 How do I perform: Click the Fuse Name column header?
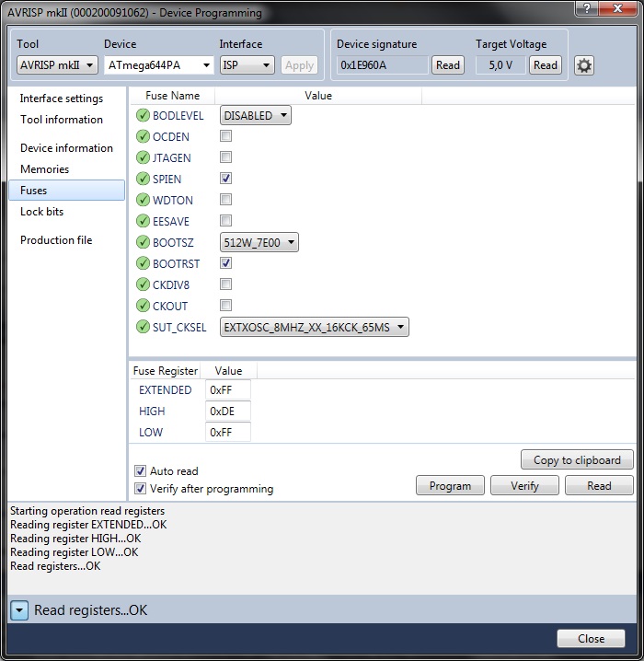[173, 96]
